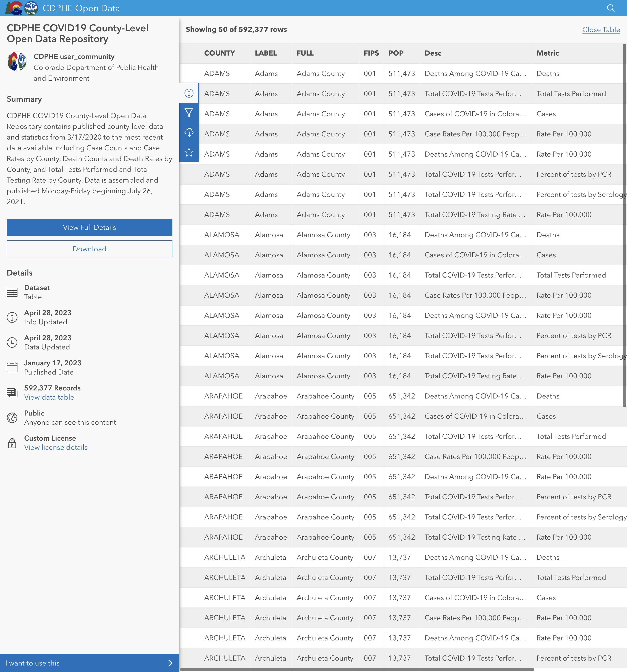Click the Metric column header
The width and height of the screenshot is (627, 672).
click(x=548, y=53)
